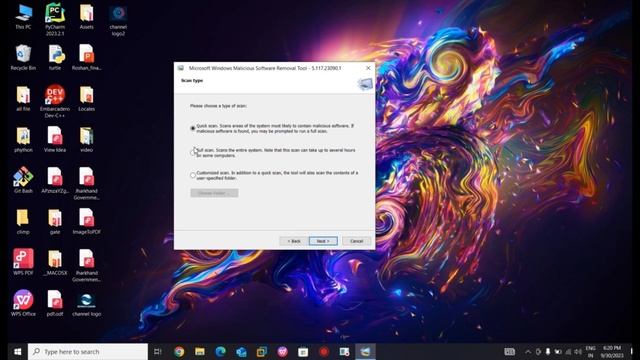Open the turtle Python file
640x360 pixels.
pyautogui.click(x=55, y=58)
